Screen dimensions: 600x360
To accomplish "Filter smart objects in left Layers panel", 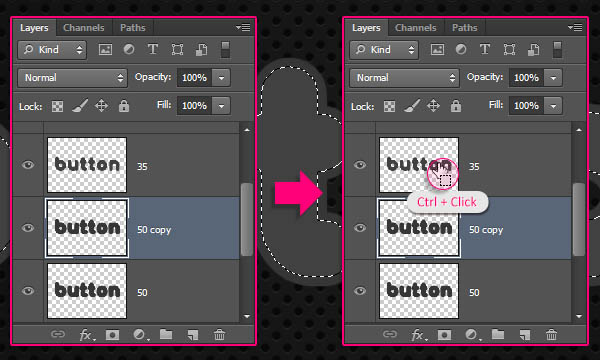I will coord(201,49).
